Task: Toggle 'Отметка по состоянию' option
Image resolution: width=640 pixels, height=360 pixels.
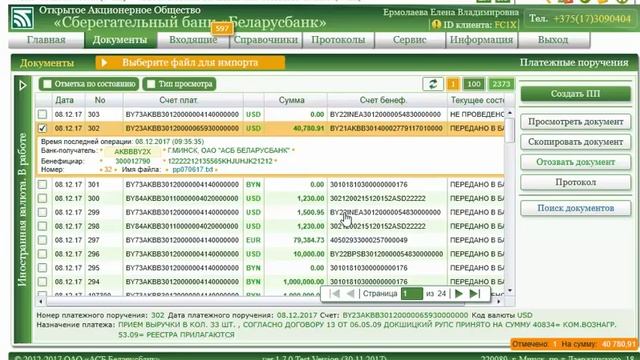Action: (89, 84)
